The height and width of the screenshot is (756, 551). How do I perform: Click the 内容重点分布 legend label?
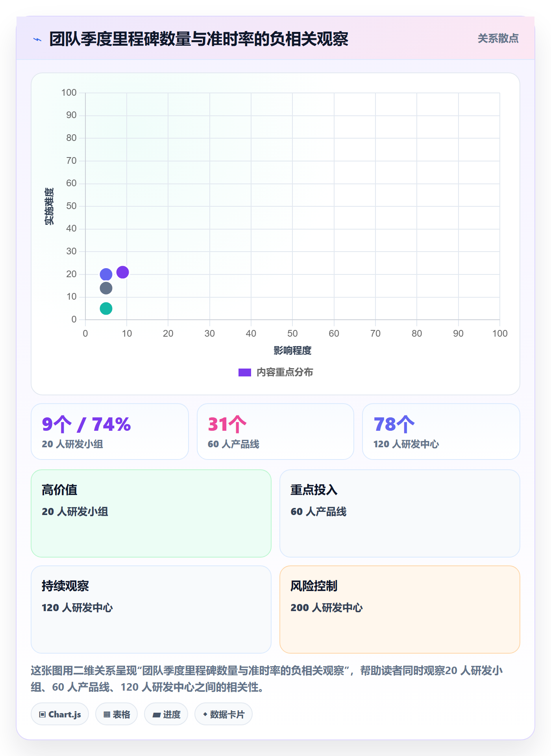[285, 372]
